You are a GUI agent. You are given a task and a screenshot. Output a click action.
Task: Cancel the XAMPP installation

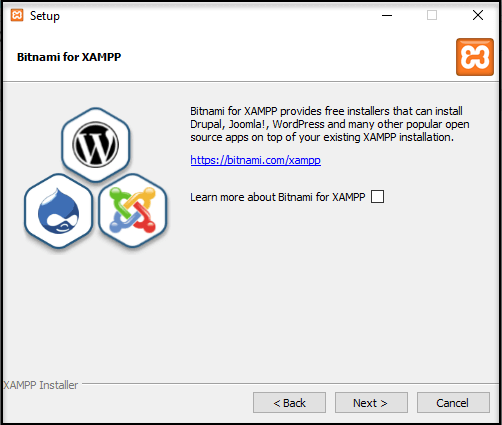click(x=453, y=403)
